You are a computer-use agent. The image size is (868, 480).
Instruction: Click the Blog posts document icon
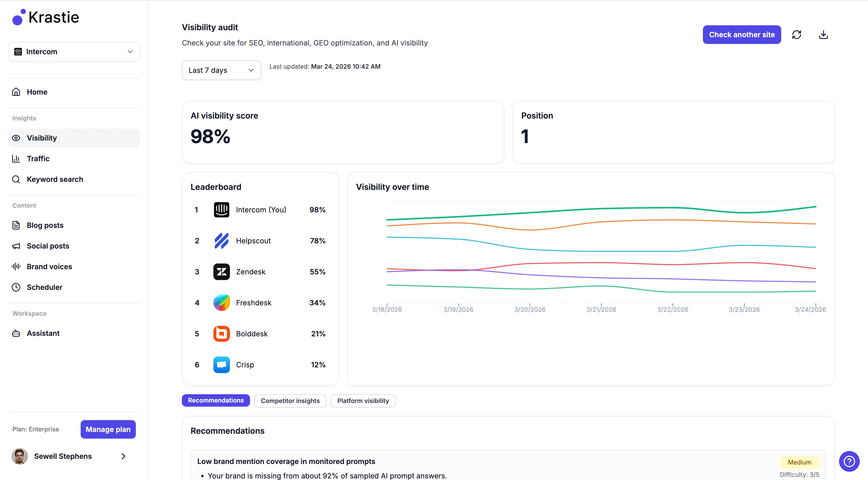coord(16,225)
